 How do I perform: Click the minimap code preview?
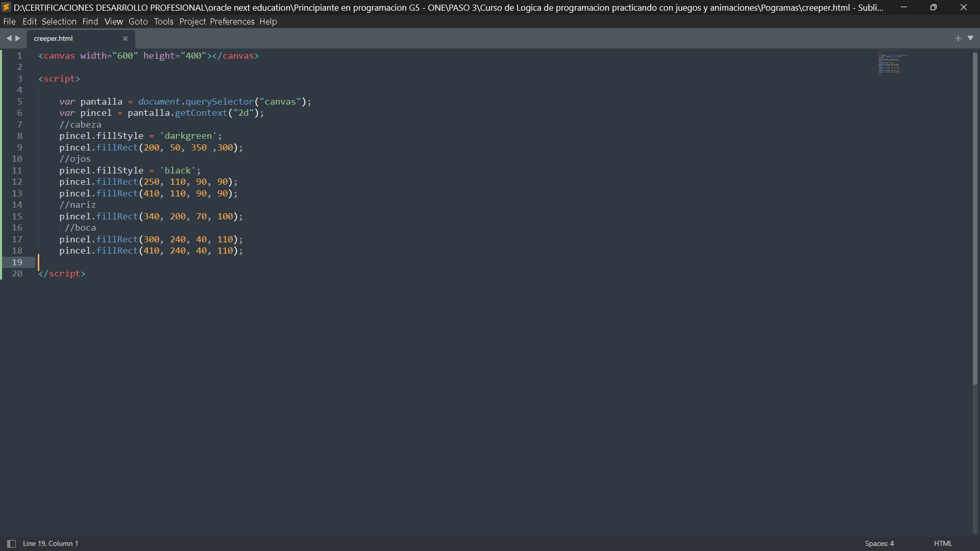tap(892, 62)
